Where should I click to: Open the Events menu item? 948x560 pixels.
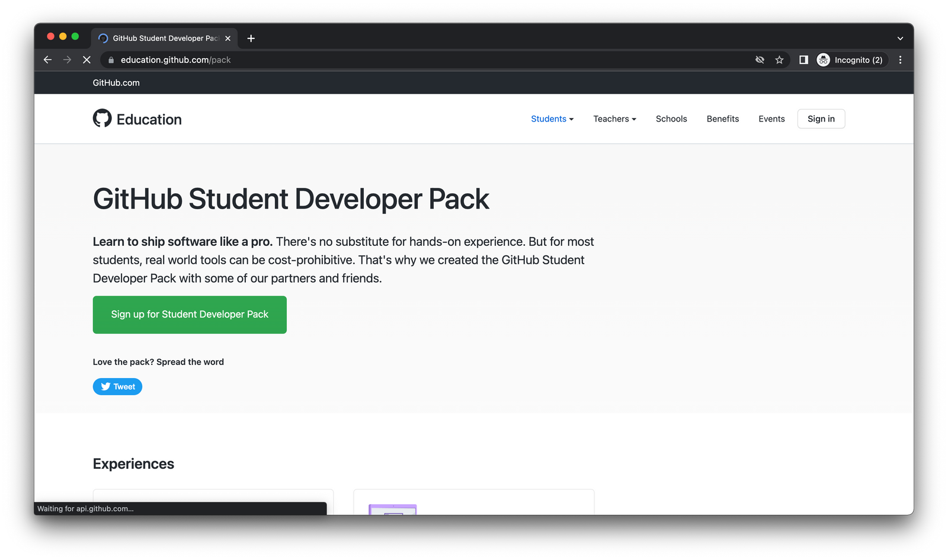click(x=771, y=119)
